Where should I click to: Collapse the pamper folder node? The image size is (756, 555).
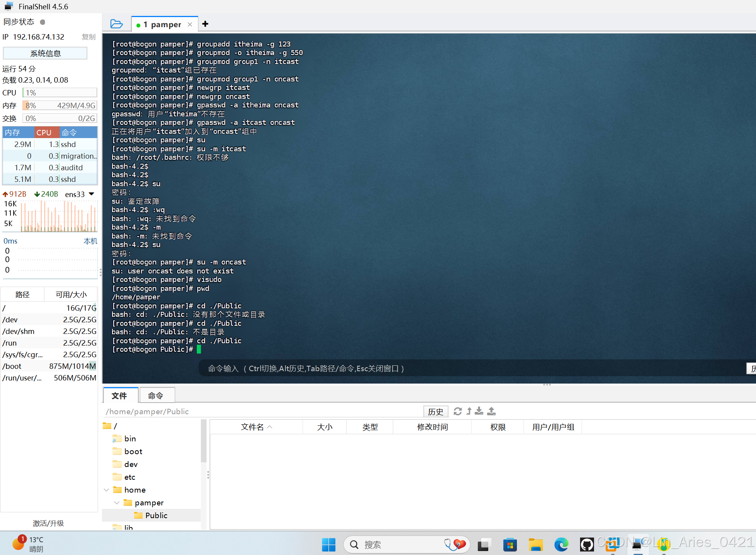pos(117,503)
